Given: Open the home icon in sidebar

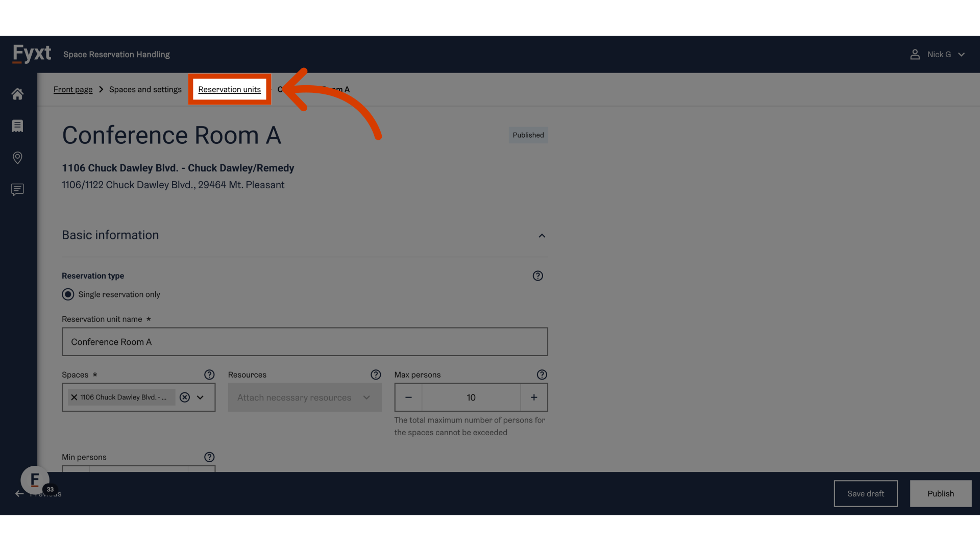Looking at the screenshot, I should click(17, 94).
